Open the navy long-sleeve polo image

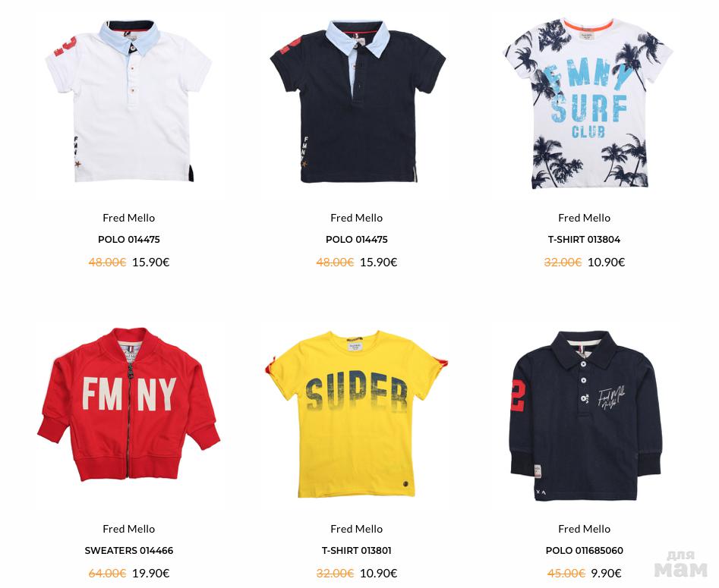click(x=586, y=416)
